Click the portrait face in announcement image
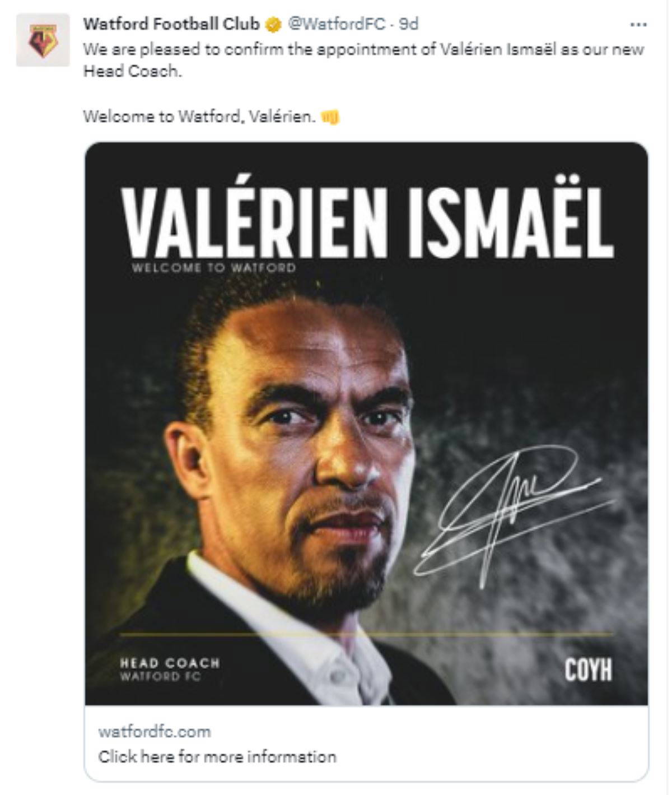The image size is (672, 795). [330, 443]
